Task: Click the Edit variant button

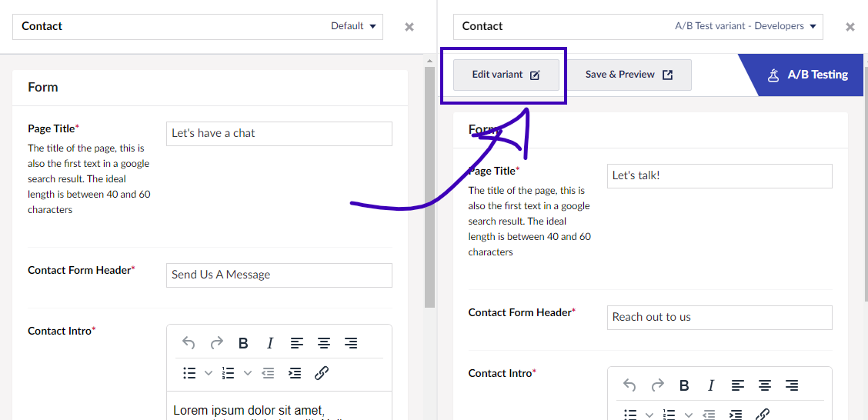Action: tap(506, 75)
